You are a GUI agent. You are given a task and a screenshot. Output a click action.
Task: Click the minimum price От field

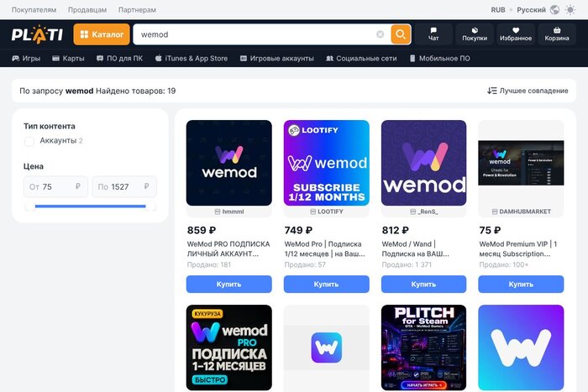click(x=55, y=186)
